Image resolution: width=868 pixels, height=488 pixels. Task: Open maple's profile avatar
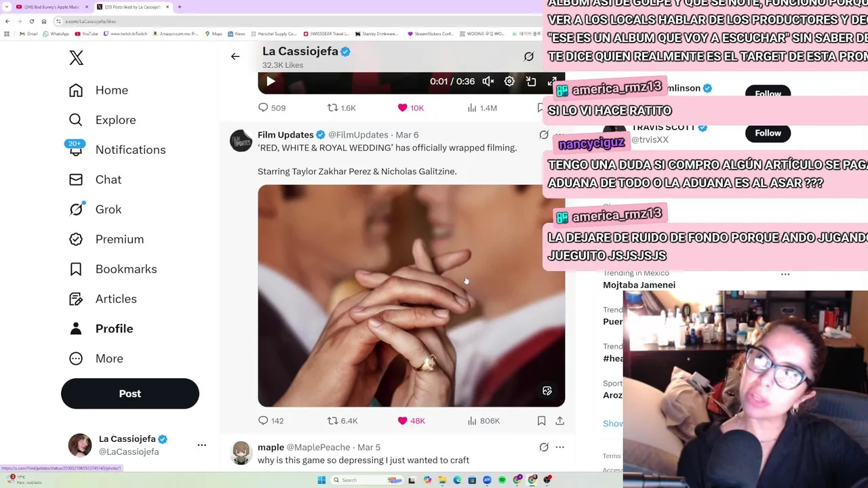(241, 453)
